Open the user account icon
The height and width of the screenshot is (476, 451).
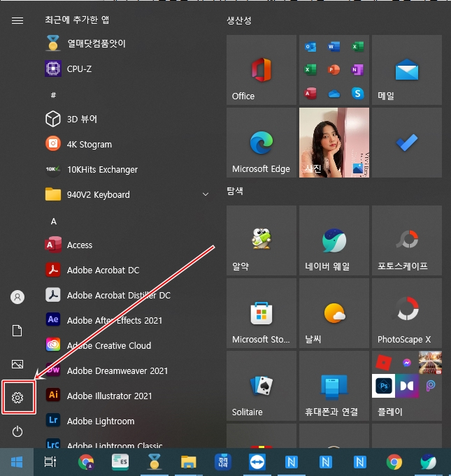coord(17,297)
